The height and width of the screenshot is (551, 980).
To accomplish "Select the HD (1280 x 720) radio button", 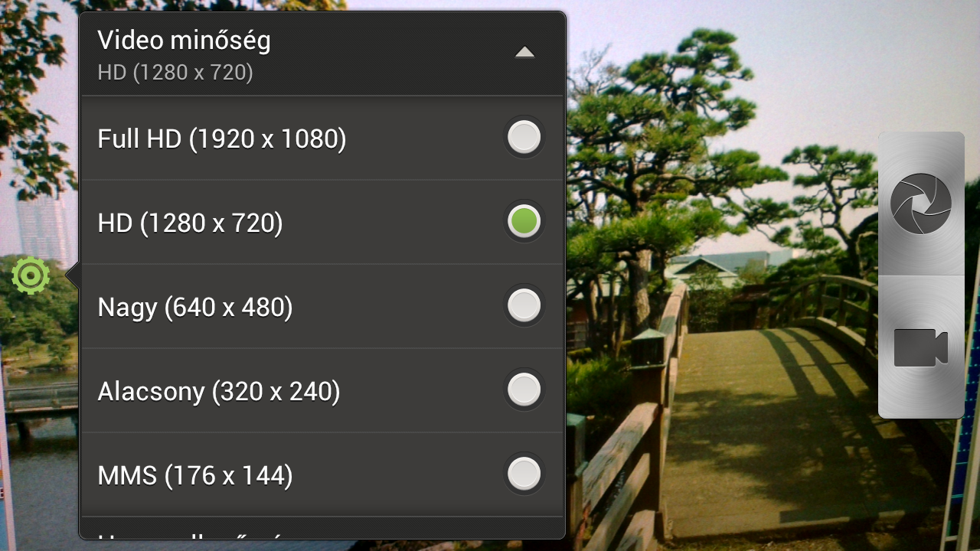I will coord(524,222).
